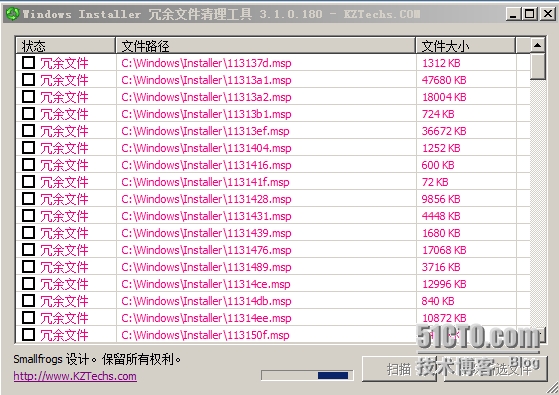Viewport: 559px width, 395px height.
Task: Tick the 1131489.msp checkbox
Action: click(x=29, y=267)
